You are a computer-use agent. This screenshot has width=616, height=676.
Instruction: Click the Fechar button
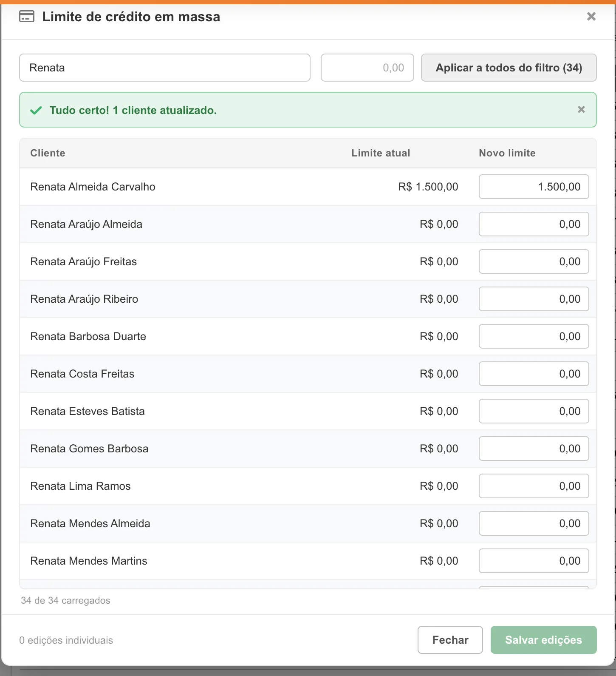tap(450, 640)
